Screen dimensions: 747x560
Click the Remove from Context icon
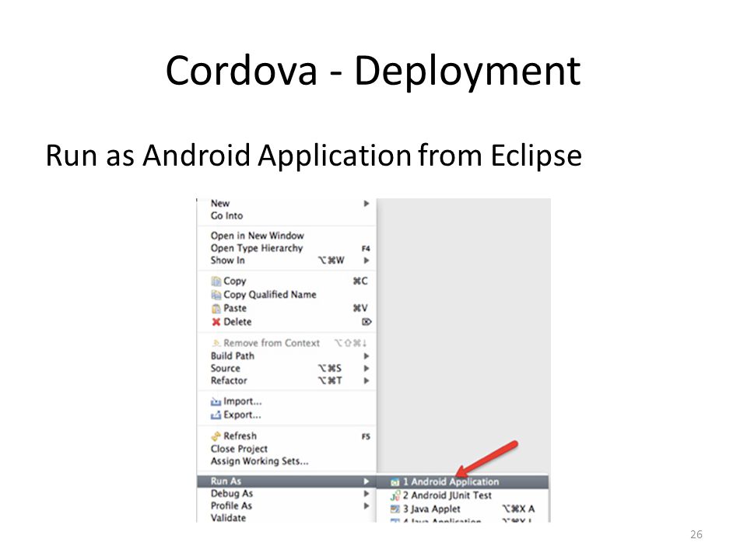point(216,343)
